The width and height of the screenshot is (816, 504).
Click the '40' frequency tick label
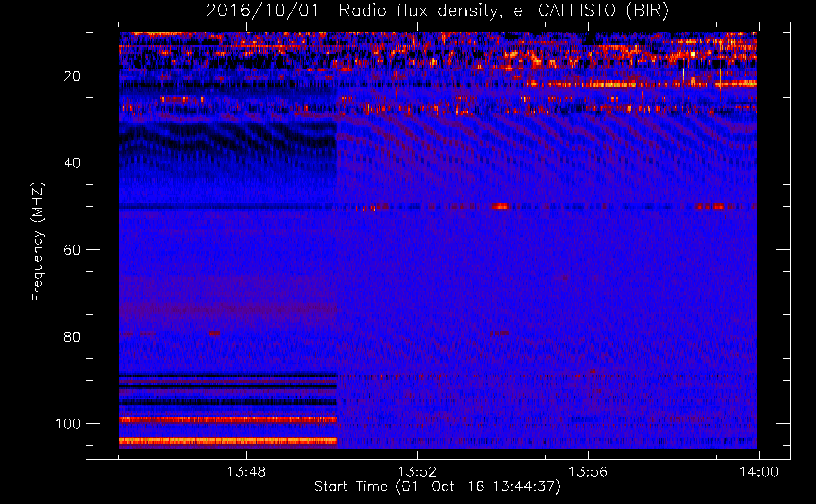(x=72, y=163)
